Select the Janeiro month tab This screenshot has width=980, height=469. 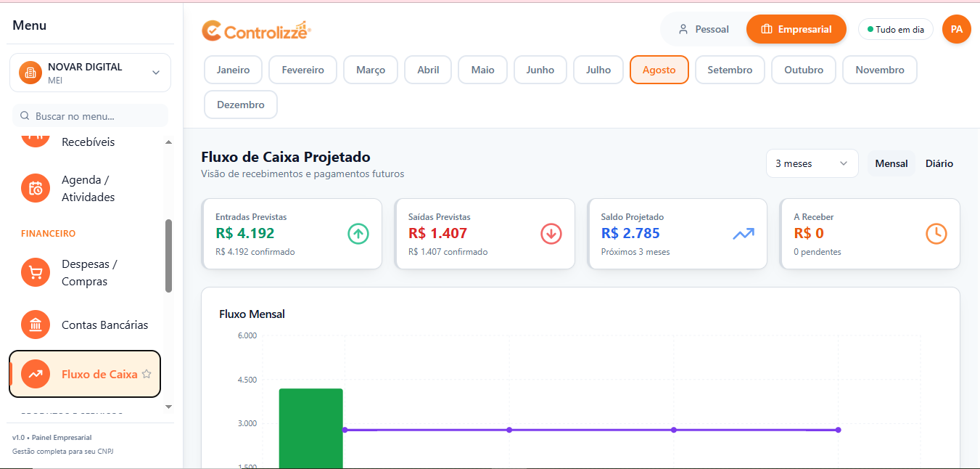tap(233, 70)
